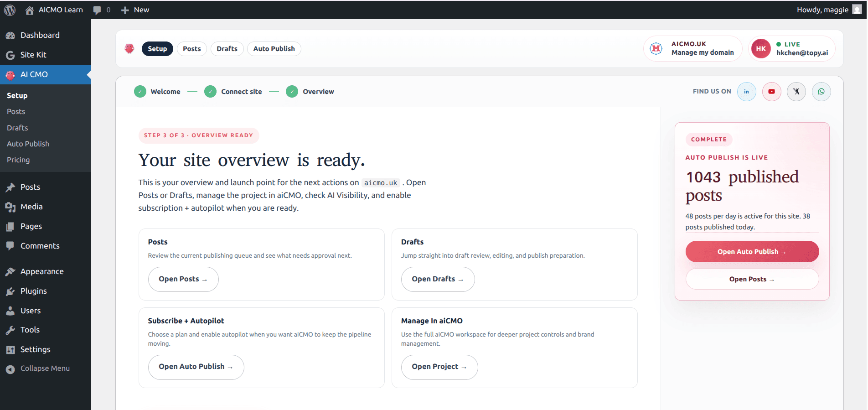This screenshot has width=868, height=410.
Task: Select the Setup tab pill
Action: (x=157, y=49)
